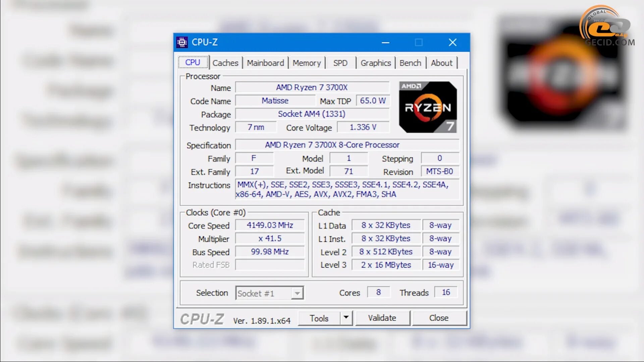Click the AMD Ryzen 7 logo image
The width and height of the screenshot is (644, 362).
(428, 107)
